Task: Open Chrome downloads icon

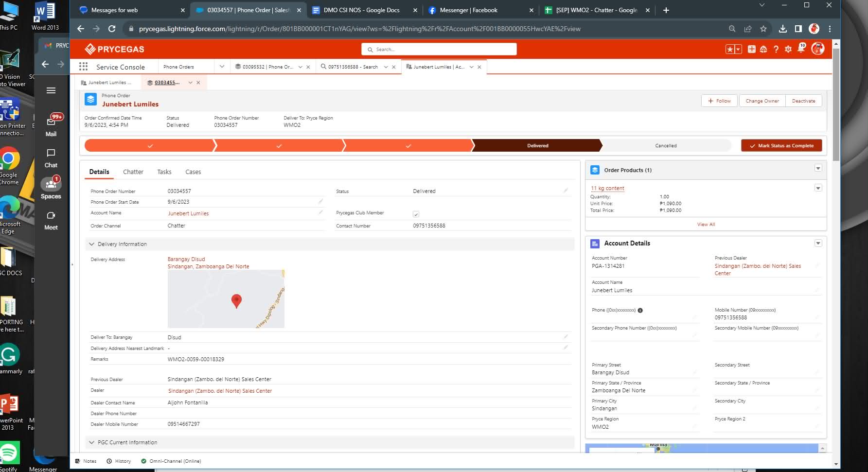Action: tap(782, 29)
